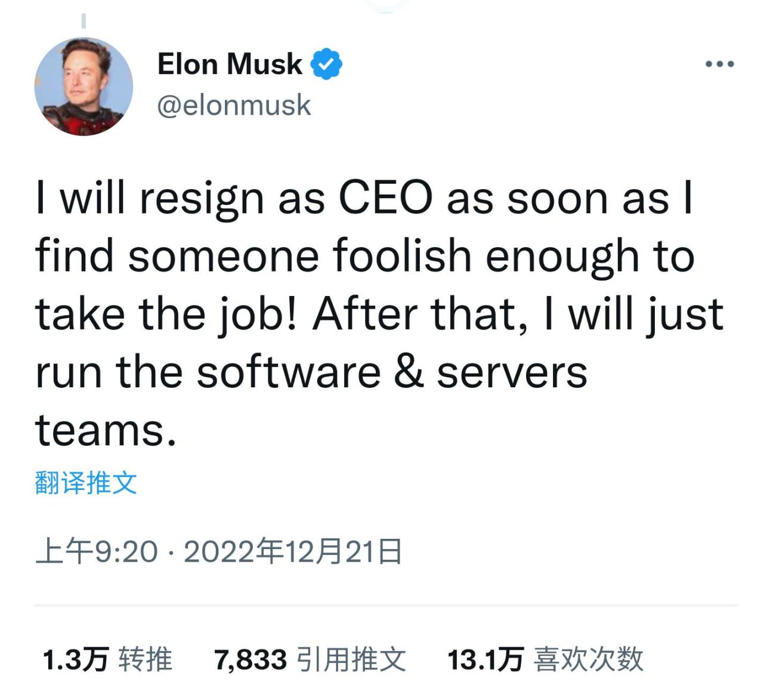Select the 2022年12月21日 date text

(293, 551)
